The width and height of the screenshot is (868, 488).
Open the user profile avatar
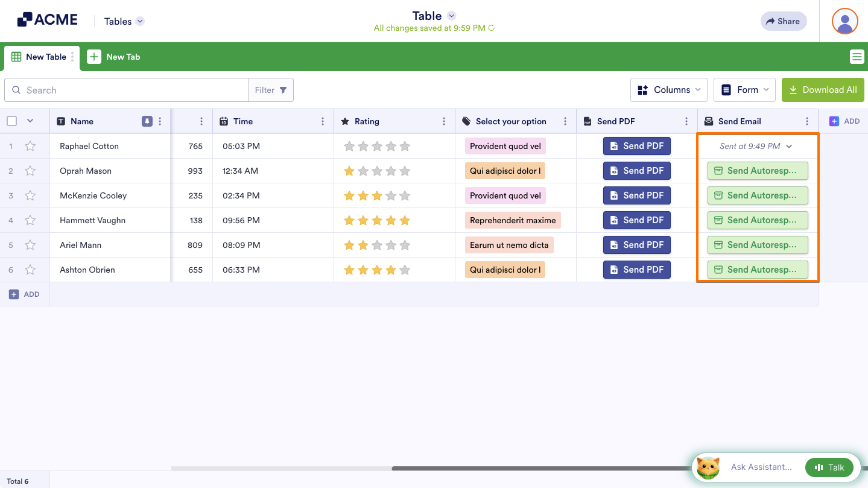(x=844, y=21)
